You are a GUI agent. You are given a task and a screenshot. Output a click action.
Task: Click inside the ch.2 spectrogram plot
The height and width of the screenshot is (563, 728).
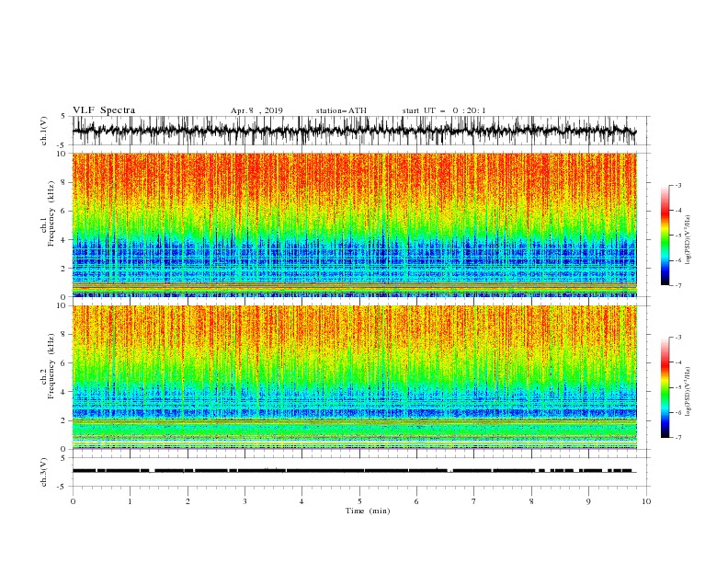click(354, 377)
